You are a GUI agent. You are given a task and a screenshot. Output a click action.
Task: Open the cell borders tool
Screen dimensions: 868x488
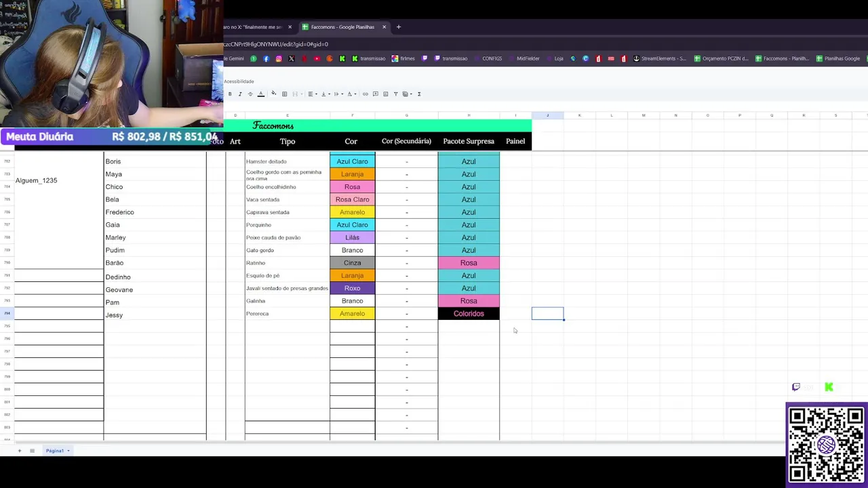pyautogui.click(x=285, y=94)
